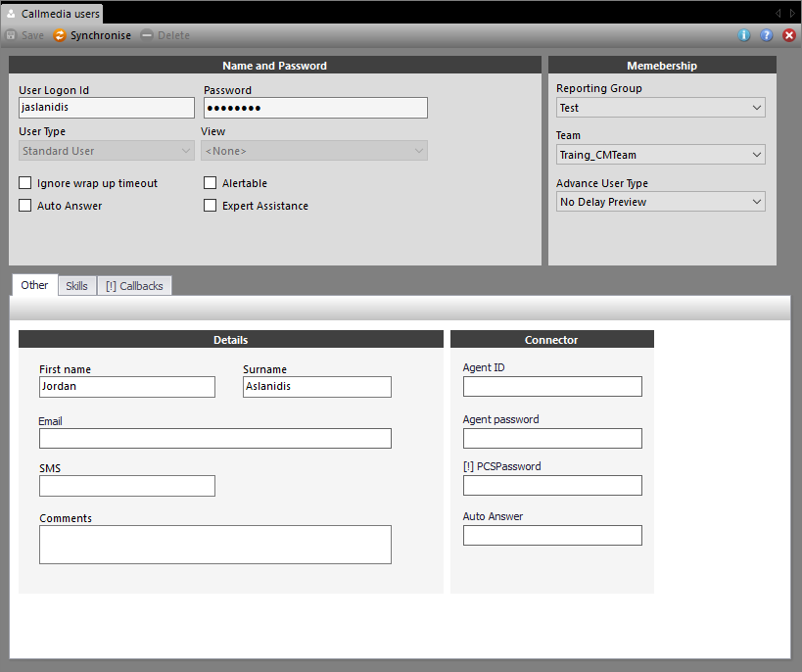
Task: Click the Connector section header
Action: tap(552, 339)
